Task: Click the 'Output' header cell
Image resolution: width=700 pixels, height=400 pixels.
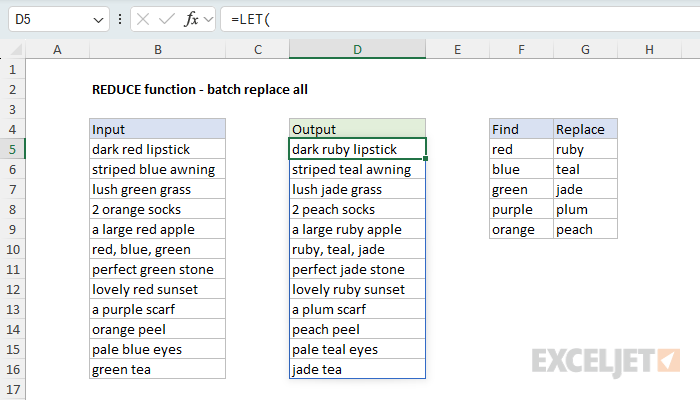Action: click(x=358, y=129)
